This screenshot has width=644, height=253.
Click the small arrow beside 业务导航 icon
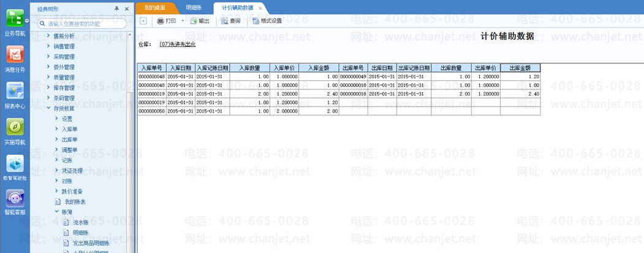pos(27,21)
